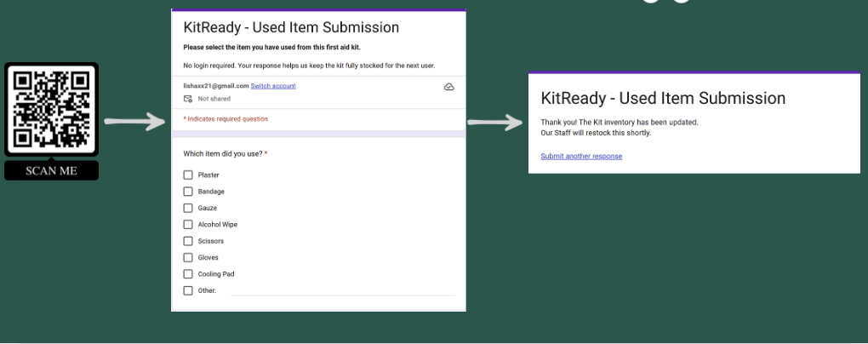Click the Other text input line
Image resolution: width=868 pixels, height=344 pixels.
click(x=342, y=291)
